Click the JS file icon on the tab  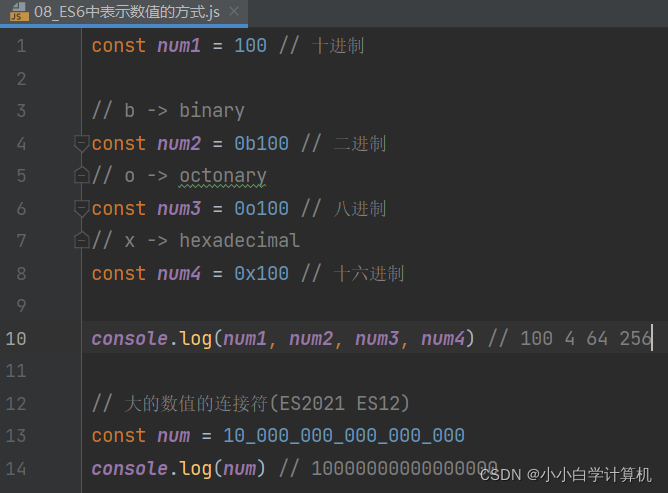[x=19, y=12]
